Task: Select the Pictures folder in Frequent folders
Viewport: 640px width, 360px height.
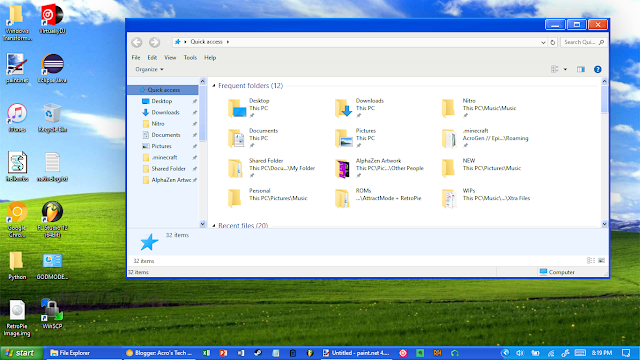Action: click(x=355, y=138)
